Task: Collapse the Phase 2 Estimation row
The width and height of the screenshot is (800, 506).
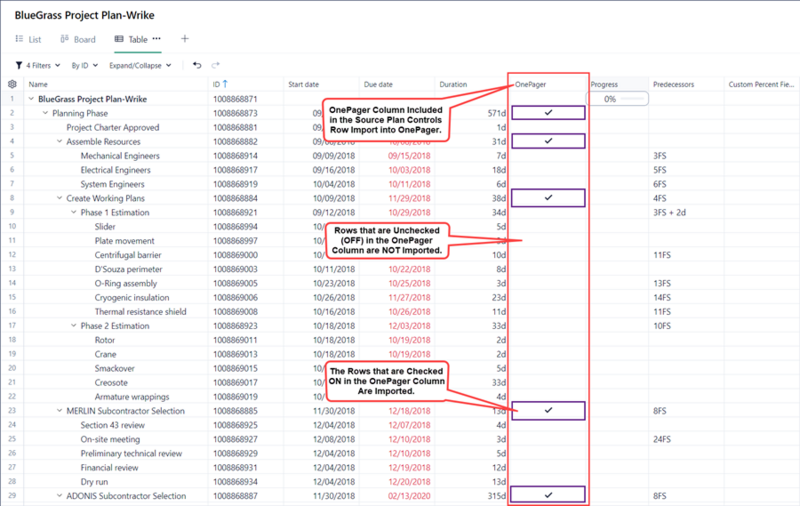Action: tap(74, 325)
